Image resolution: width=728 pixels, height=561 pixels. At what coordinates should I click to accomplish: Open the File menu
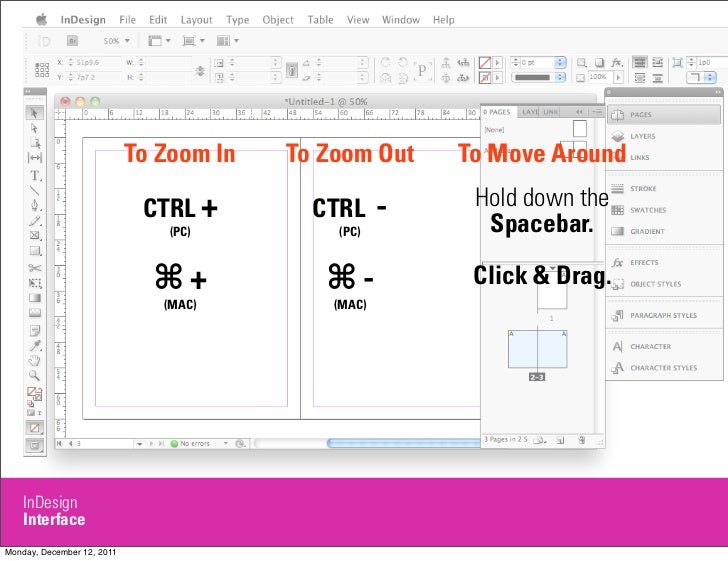pyautogui.click(x=127, y=20)
